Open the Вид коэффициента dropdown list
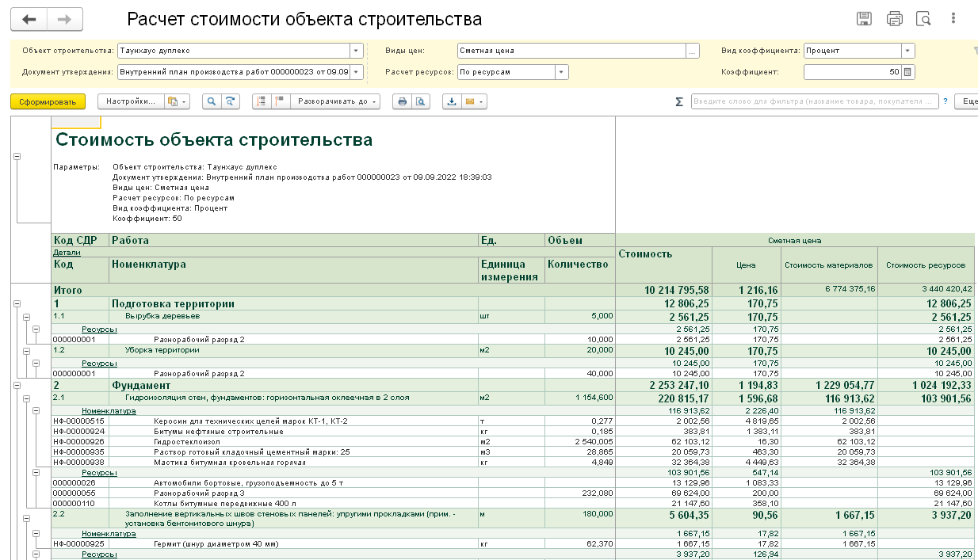 (x=907, y=51)
